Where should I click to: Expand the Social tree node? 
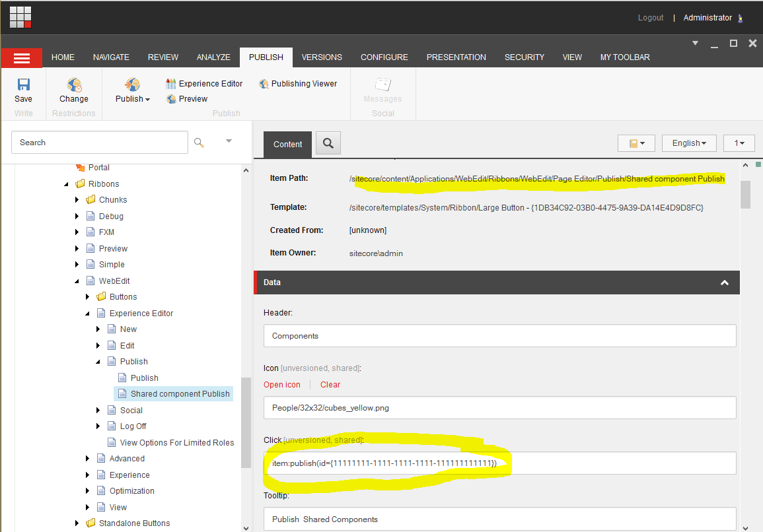coord(98,411)
